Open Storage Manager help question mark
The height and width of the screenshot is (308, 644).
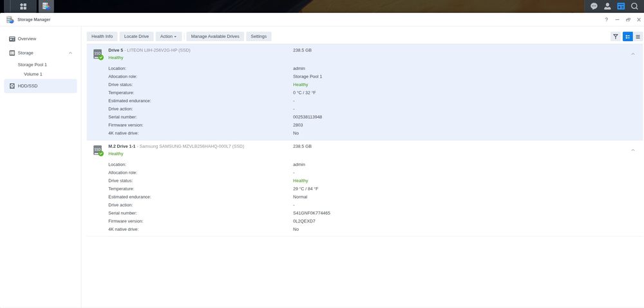pos(606,20)
